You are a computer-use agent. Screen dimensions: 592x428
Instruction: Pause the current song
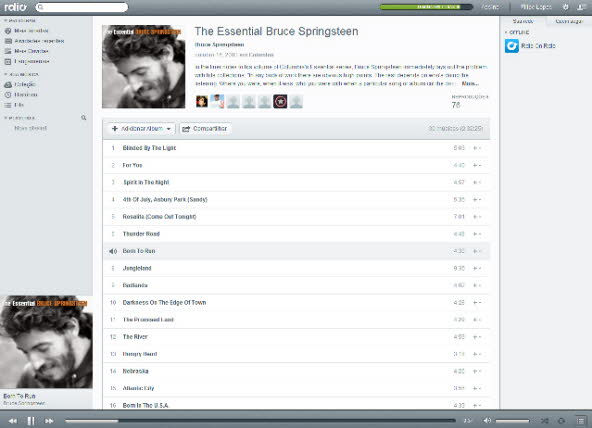(x=31, y=421)
